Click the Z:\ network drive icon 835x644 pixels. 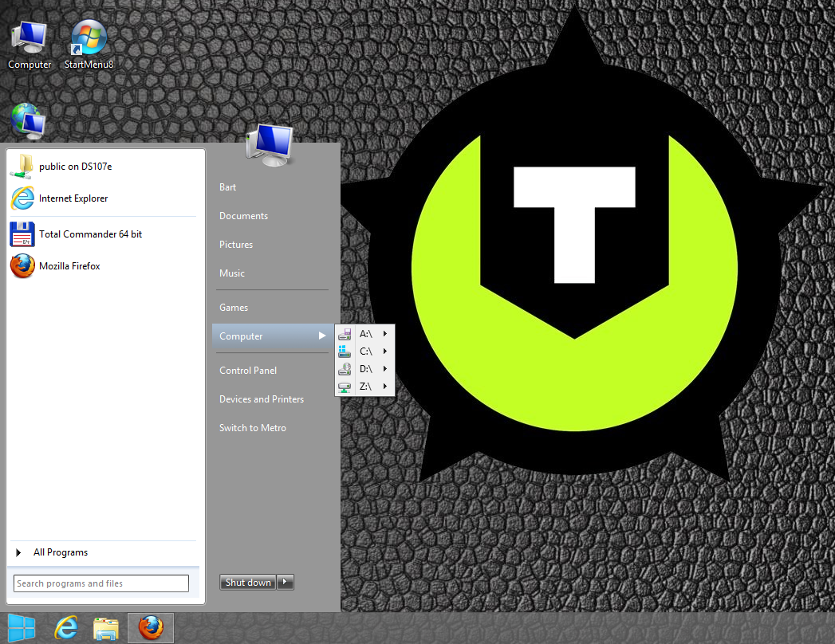345,387
